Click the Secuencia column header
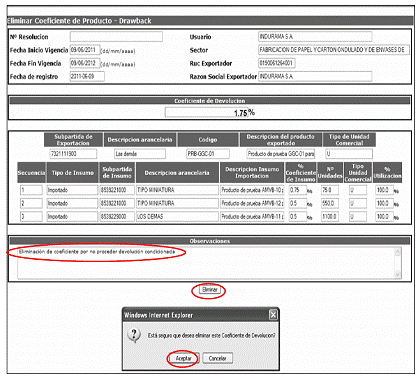Image resolution: width=420 pixels, height=379 pixels. tap(31, 173)
